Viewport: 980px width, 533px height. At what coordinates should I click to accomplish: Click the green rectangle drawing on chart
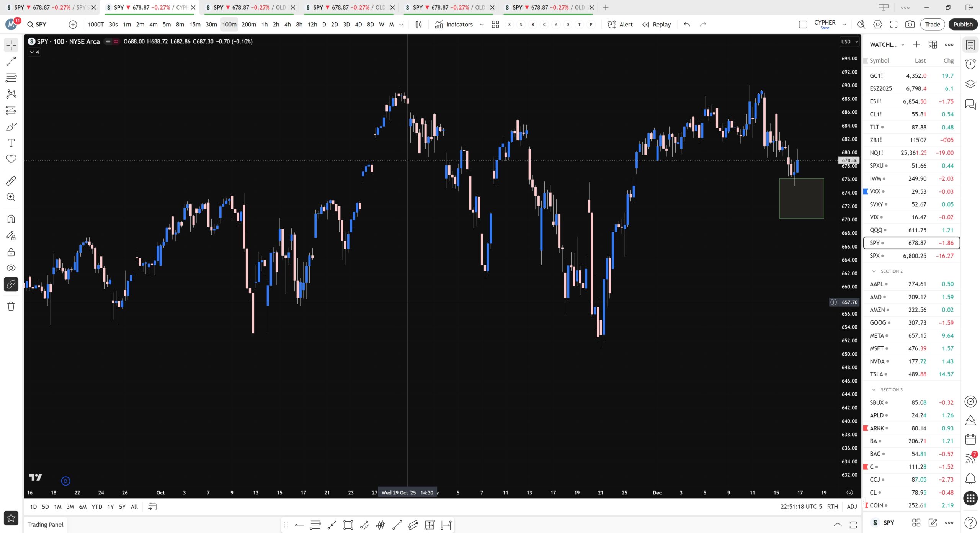pyautogui.click(x=801, y=198)
